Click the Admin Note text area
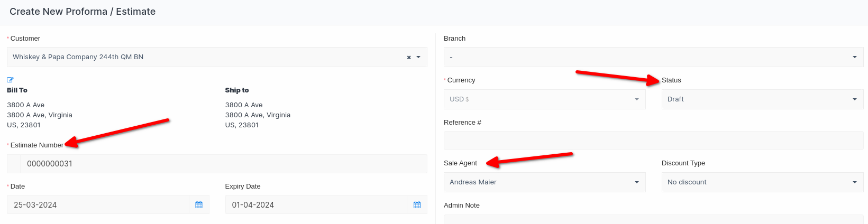The height and width of the screenshot is (224, 868). [653, 219]
